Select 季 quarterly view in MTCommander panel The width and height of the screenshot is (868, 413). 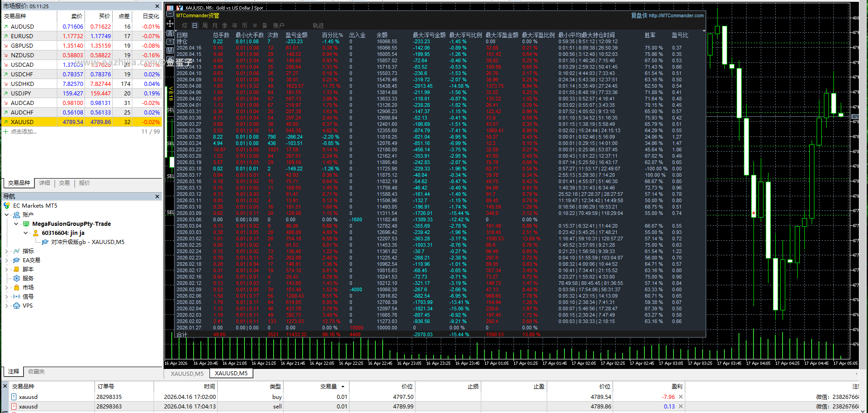tap(225, 25)
